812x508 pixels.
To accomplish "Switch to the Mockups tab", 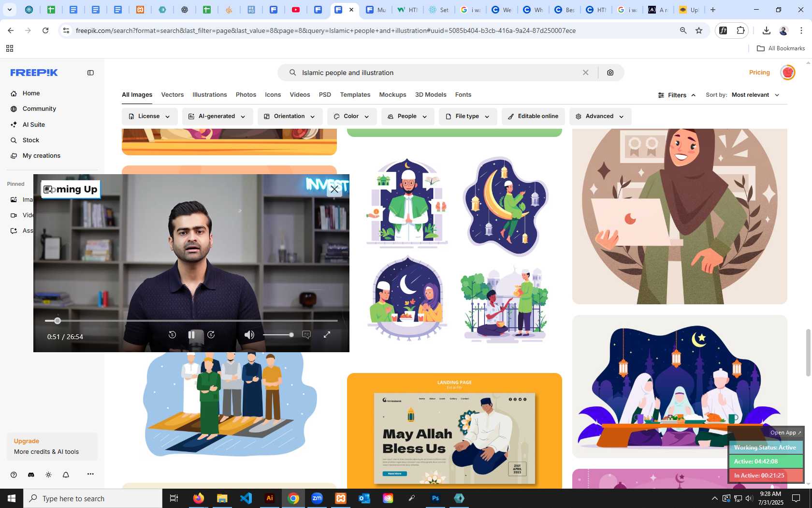I will pyautogui.click(x=392, y=95).
